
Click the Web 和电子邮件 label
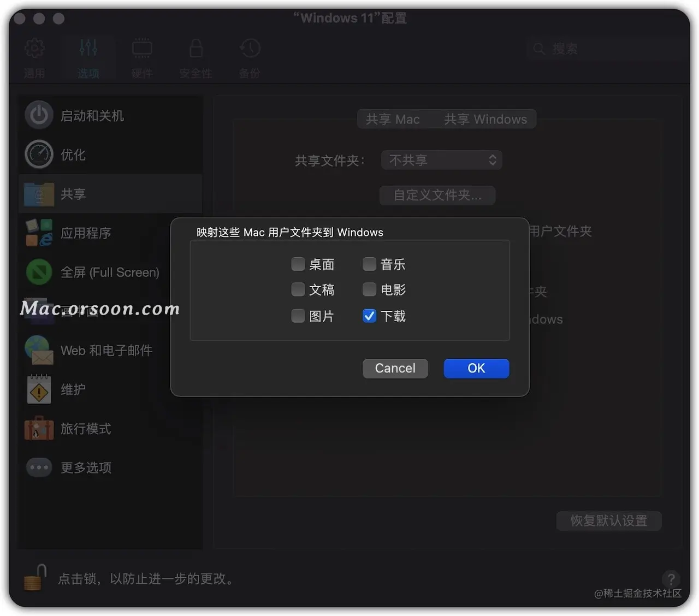tap(106, 351)
